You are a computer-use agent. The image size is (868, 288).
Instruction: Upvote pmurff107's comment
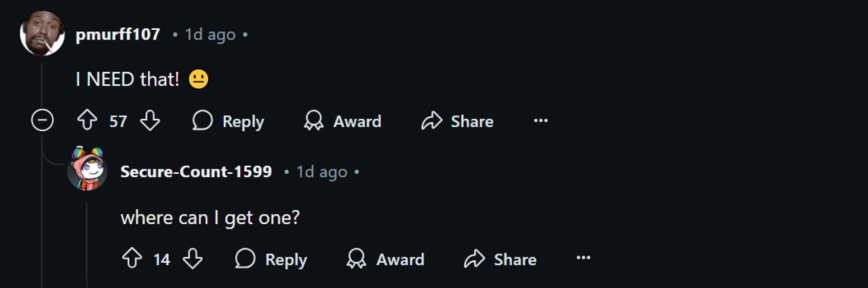87,121
